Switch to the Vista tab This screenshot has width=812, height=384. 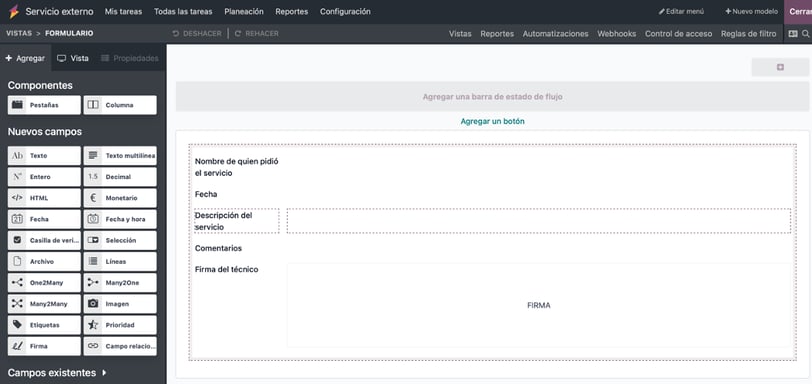click(73, 58)
